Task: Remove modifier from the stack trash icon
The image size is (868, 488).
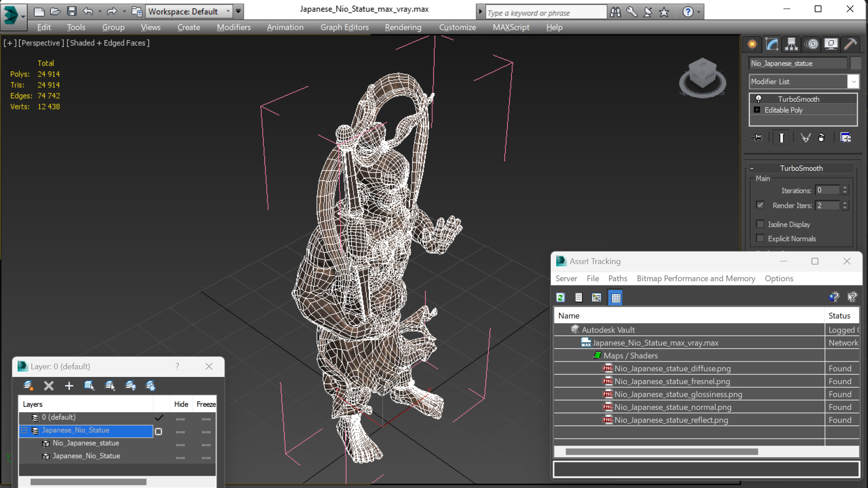Action: (821, 138)
